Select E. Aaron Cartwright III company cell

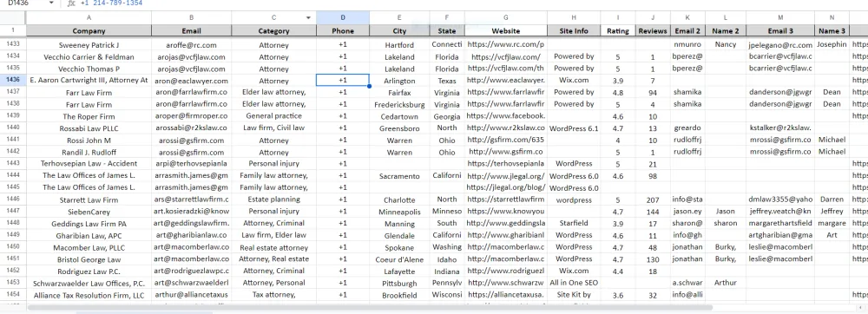[x=89, y=80]
